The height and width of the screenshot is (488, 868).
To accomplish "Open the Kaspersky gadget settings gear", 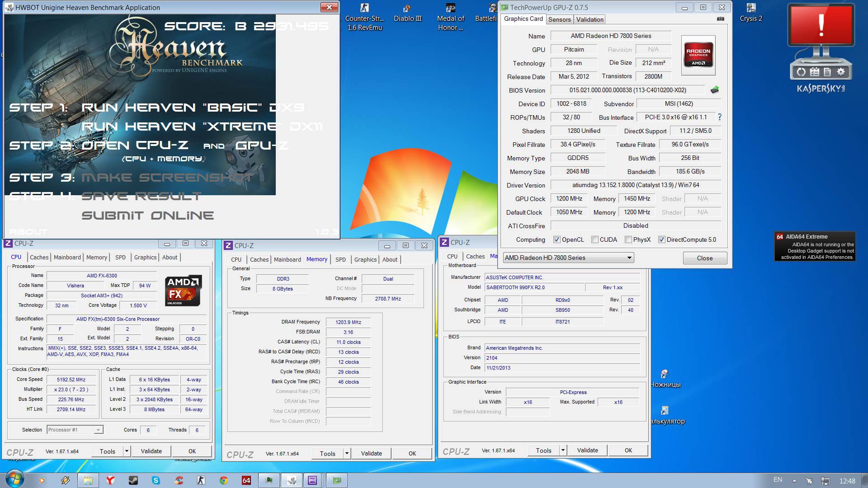I will pyautogui.click(x=841, y=71).
